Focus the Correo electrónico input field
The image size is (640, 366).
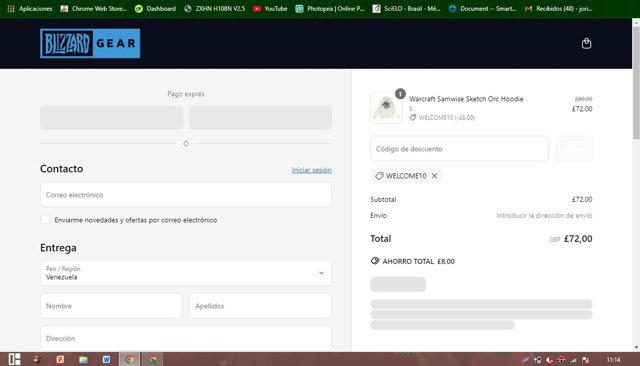[x=186, y=195]
